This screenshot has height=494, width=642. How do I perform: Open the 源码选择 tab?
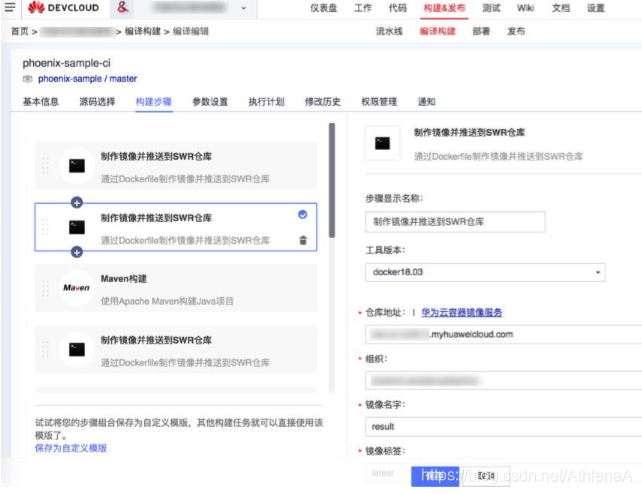[x=97, y=102]
